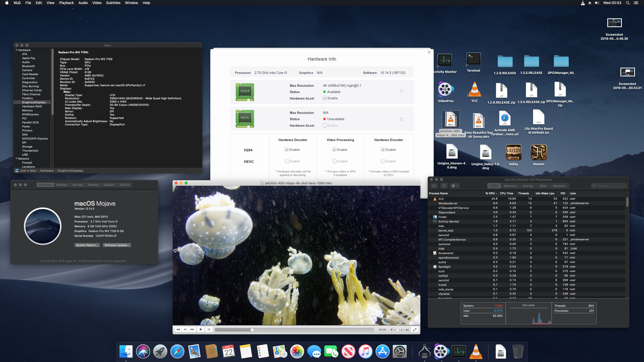The height and width of the screenshot is (362, 644).
Task: Open Network tab in Activity Monitor
Action: (x=559, y=186)
